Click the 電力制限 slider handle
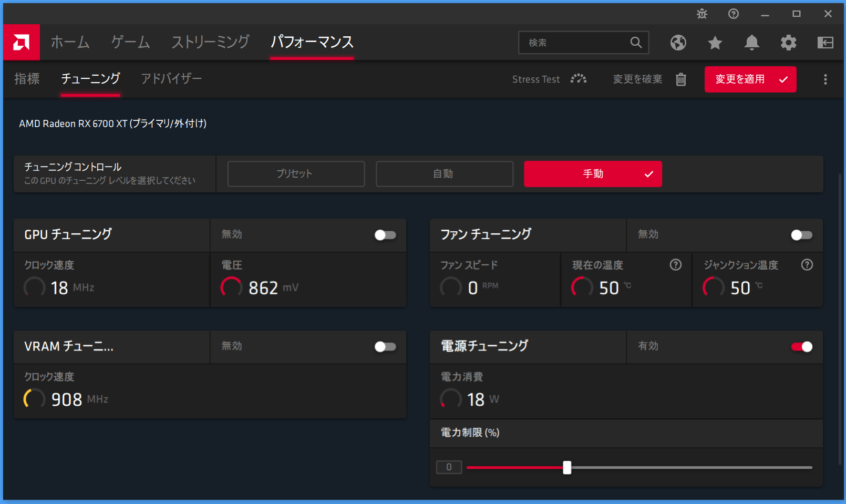The width and height of the screenshot is (846, 504). (x=567, y=467)
